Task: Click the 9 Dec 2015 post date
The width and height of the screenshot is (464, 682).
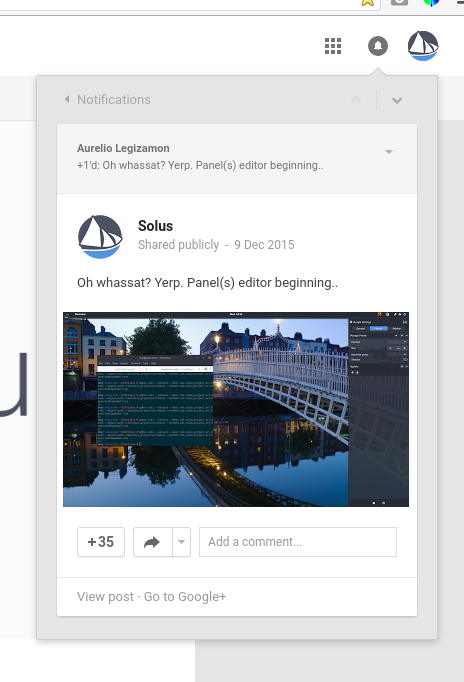Action: [264, 245]
